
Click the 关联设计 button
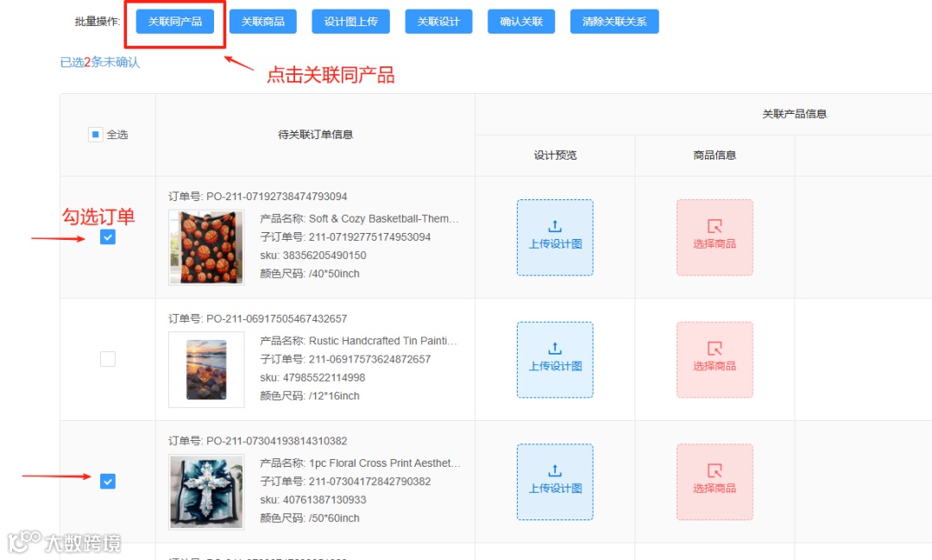coord(438,22)
